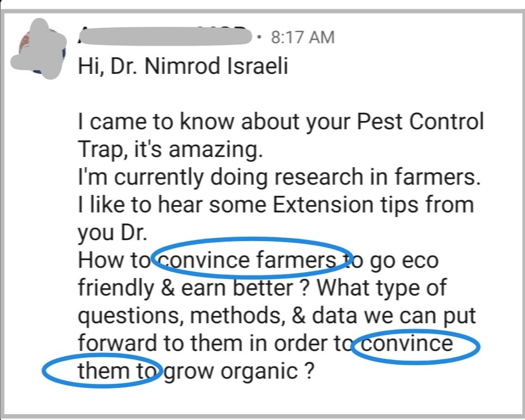Click the greeting "Hi, Dr. Nimrod Israeli"
525x420 pixels.
[x=183, y=65]
